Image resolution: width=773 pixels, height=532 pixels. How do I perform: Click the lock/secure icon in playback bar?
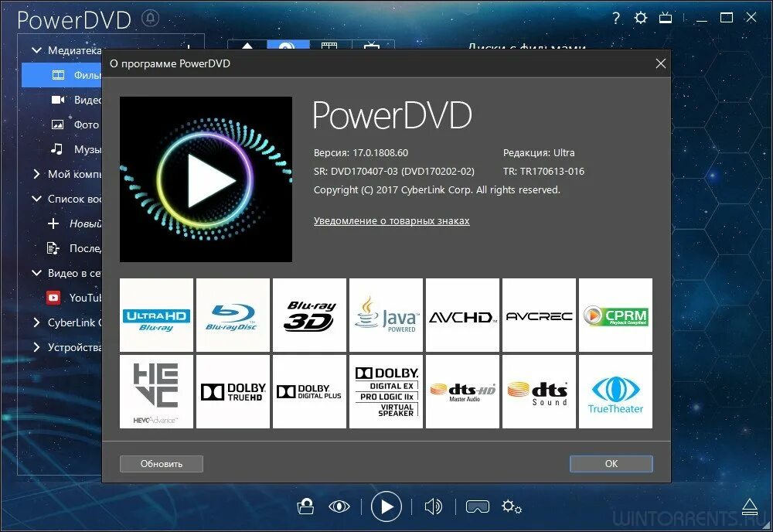pyautogui.click(x=305, y=506)
